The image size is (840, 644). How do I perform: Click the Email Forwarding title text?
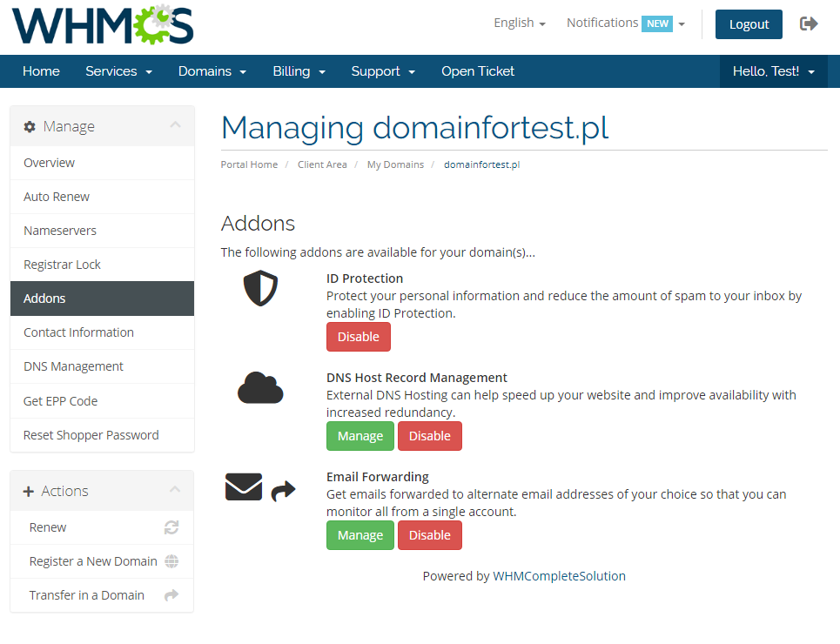[x=378, y=477]
